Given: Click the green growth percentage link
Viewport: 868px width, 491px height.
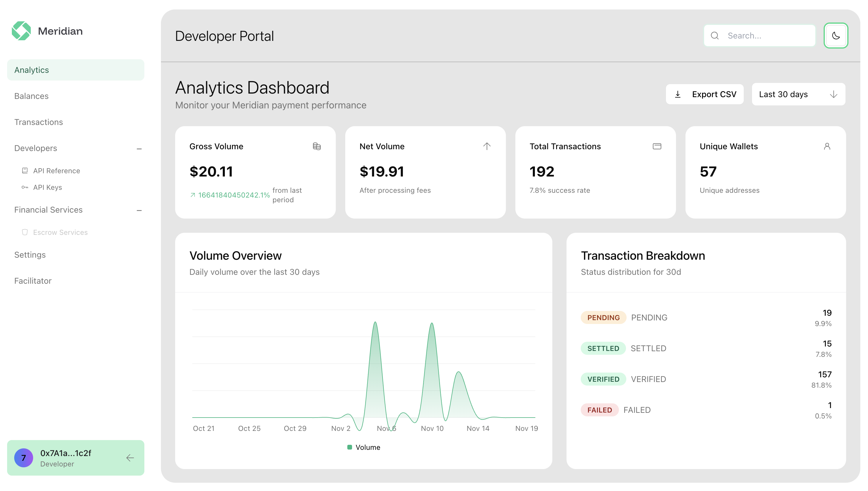Looking at the screenshot, I should click(230, 195).
